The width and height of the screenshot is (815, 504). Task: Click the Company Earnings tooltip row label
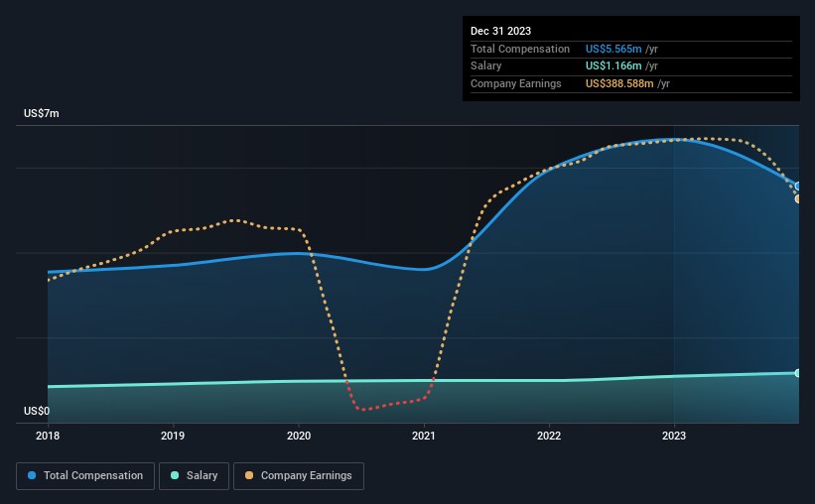[x=515, y=83]
